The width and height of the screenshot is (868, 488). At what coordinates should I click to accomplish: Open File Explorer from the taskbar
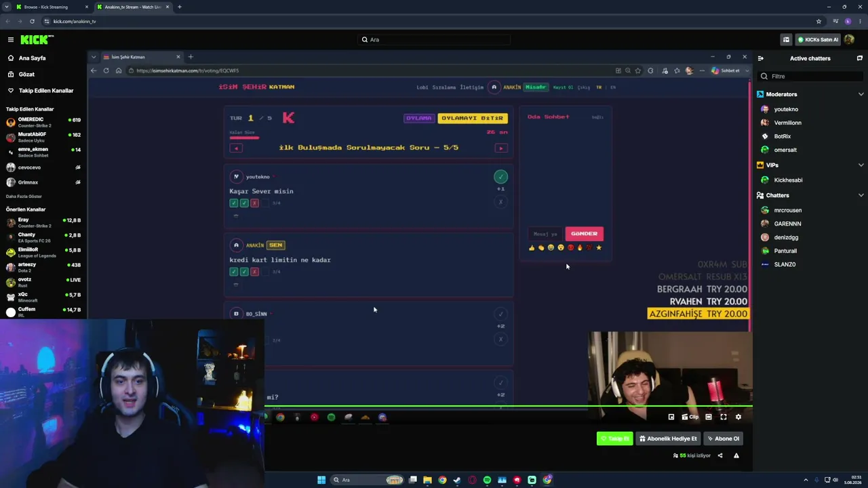[427, 480]
